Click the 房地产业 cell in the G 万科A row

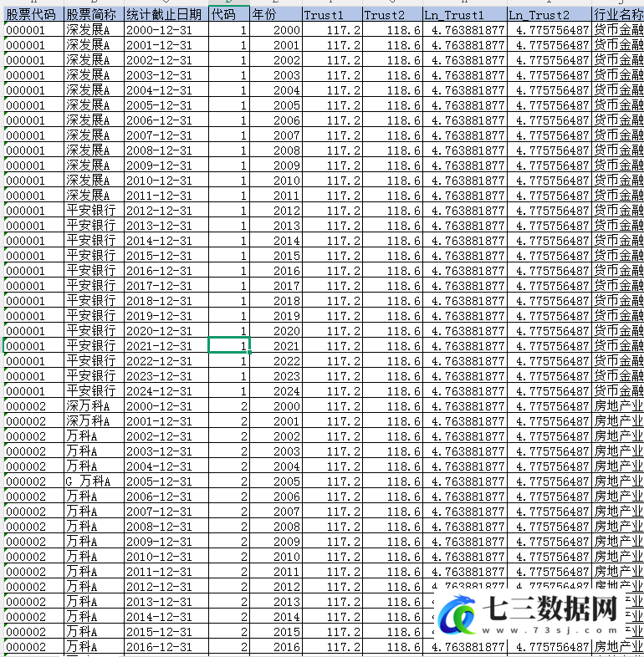tap(618, 481)
